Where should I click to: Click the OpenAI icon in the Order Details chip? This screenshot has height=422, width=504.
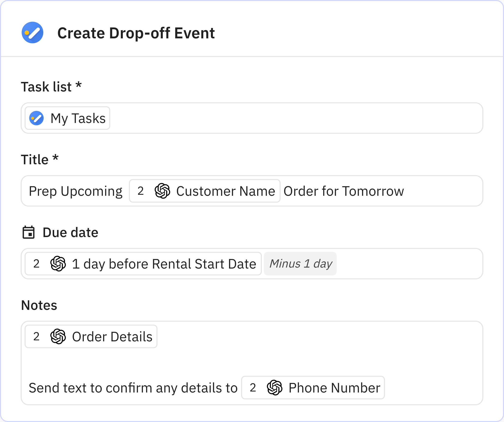coord(58,336)
